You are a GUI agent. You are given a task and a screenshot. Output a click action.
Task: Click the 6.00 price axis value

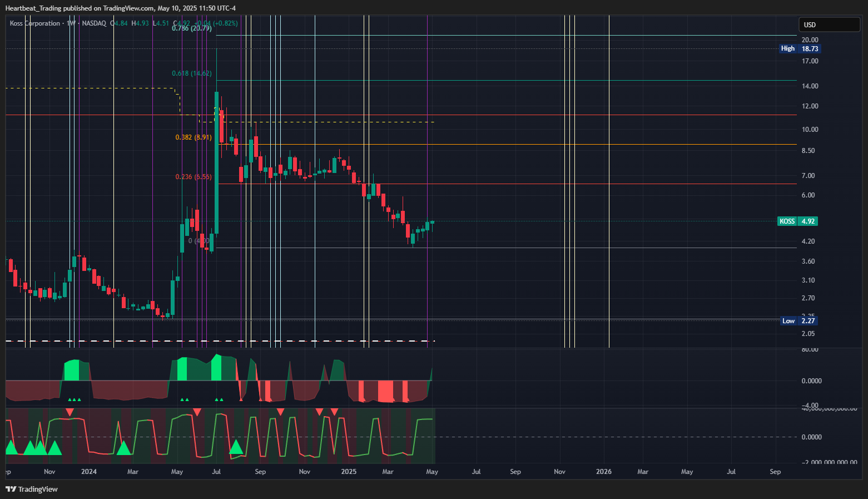(808, 195)
